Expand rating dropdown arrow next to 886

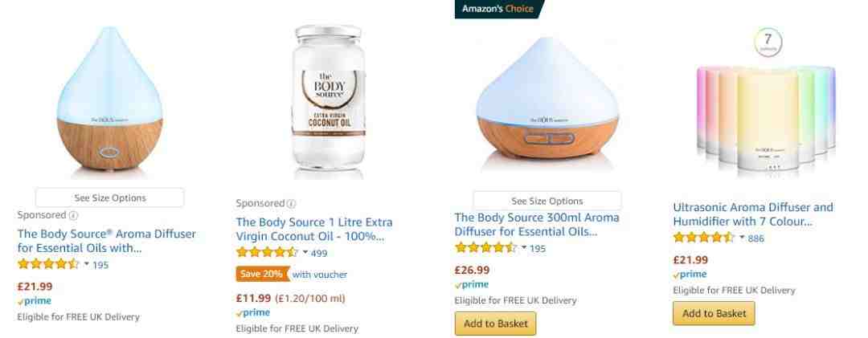(x=742, y=238)
